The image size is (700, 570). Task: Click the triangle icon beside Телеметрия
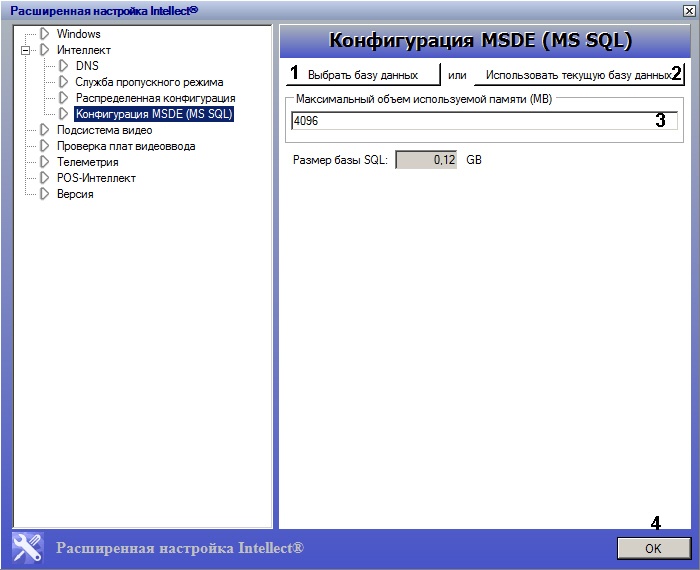pyautogui.click(x=44, y=162)
